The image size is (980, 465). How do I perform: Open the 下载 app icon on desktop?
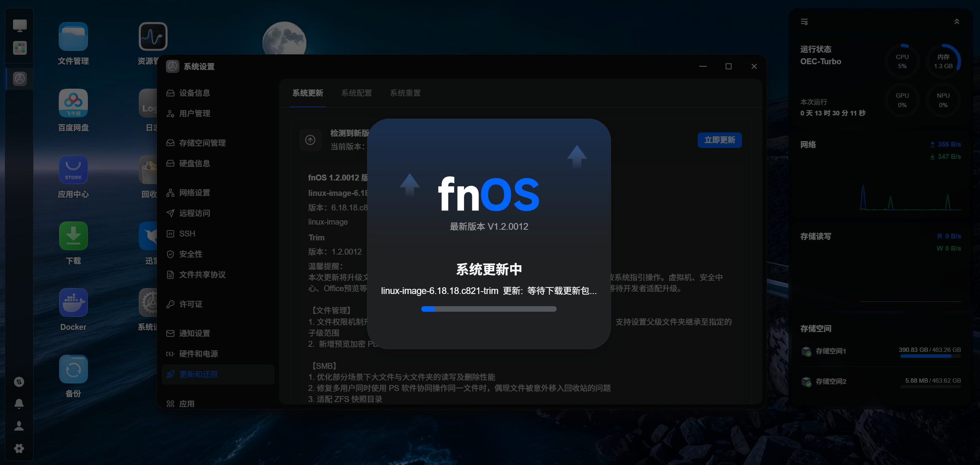click(73, 236)
